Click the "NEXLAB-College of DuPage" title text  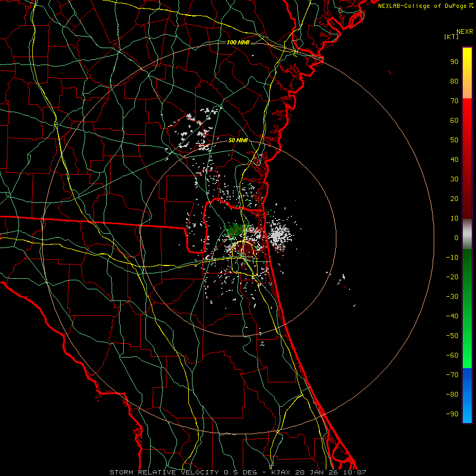(x=423, y=6)
